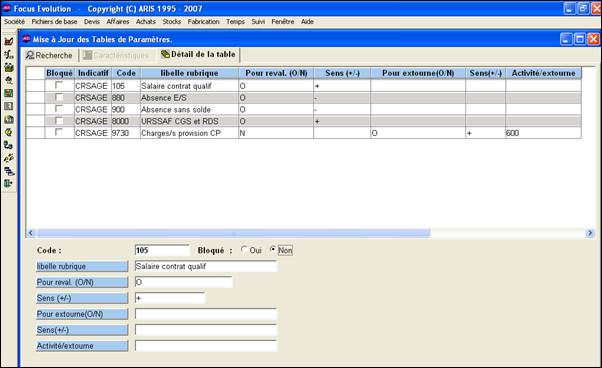Click the empty Activité/extourne input field
The width and height of the screenshot is (602, 368).
[205, 346]
